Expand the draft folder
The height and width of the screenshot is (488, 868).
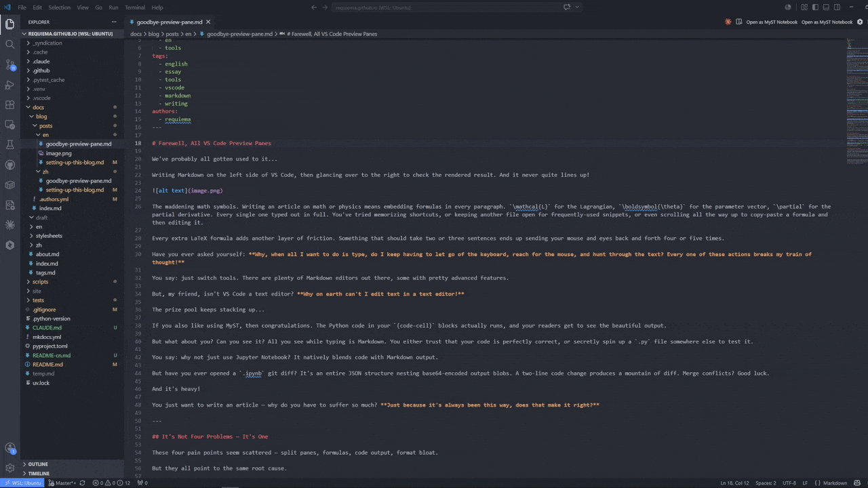pyautogui.click(x=72, y=218)
